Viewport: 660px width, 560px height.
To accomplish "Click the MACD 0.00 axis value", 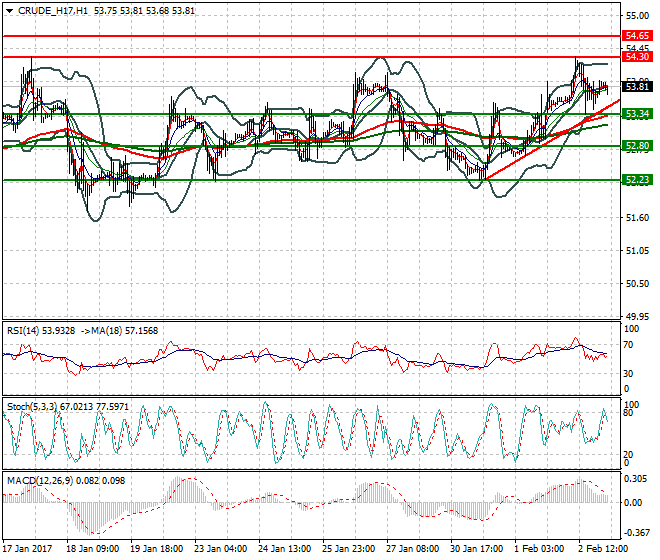I will click(x=633, y=503).
